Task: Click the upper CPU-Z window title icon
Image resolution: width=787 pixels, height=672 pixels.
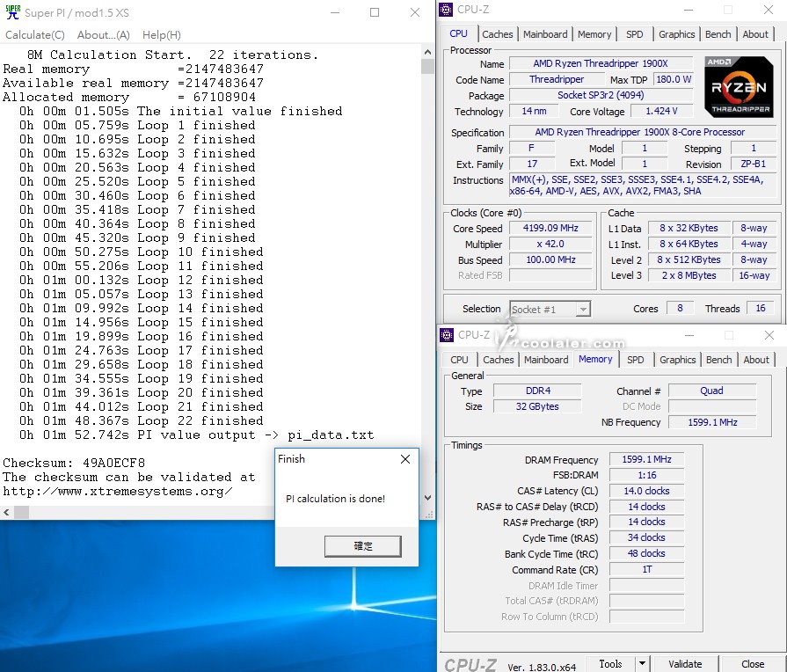Action: click(448, 10)
